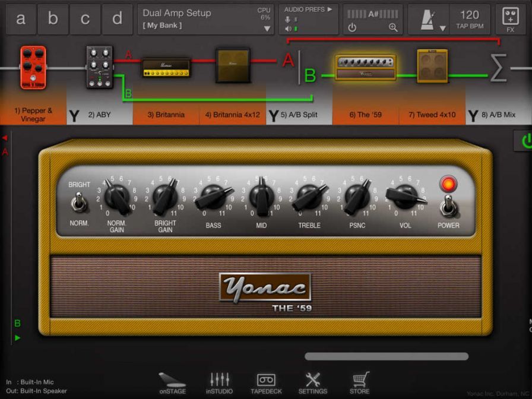Tap the 120 TAP BPM button
Viewport: 532px width, 399px height.
coord(469,20)
